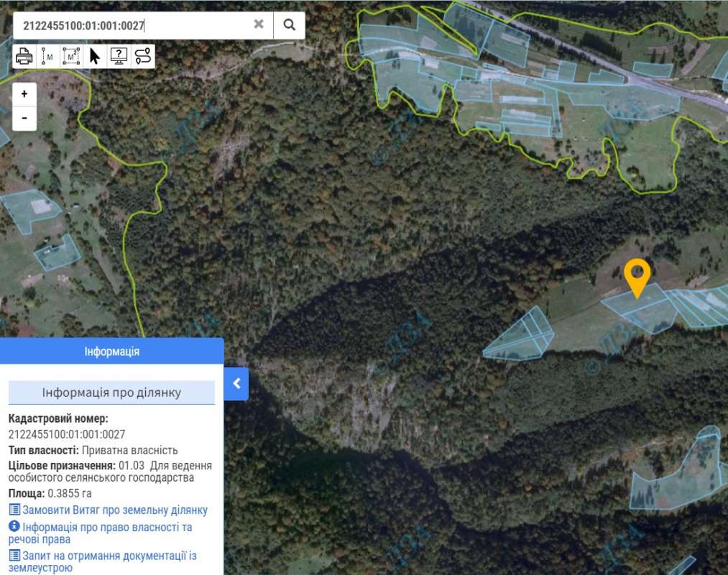
Task: Run search with the magnifier button
Action: pos(289,24)
